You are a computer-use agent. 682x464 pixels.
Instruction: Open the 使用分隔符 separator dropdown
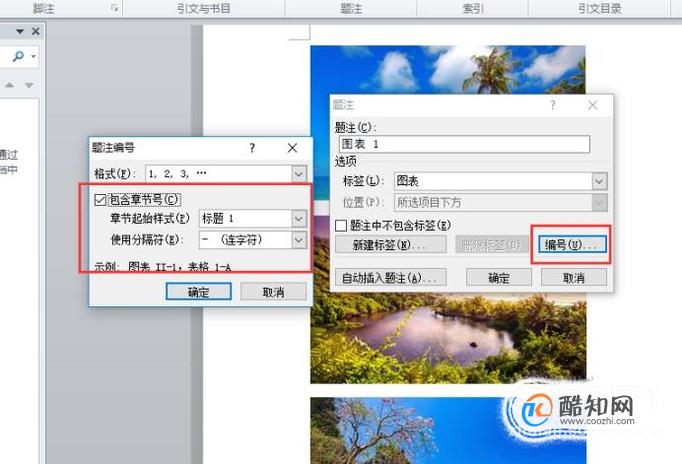(299, 240)
